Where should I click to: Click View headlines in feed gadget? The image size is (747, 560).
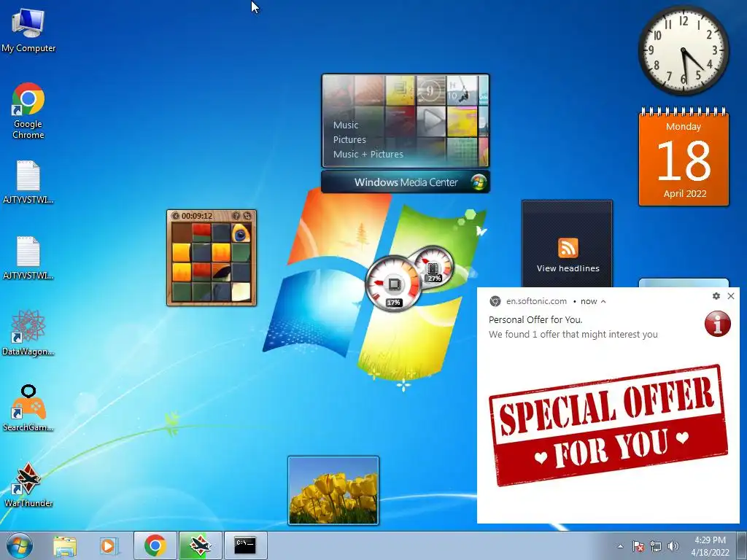tap(568, 268)
